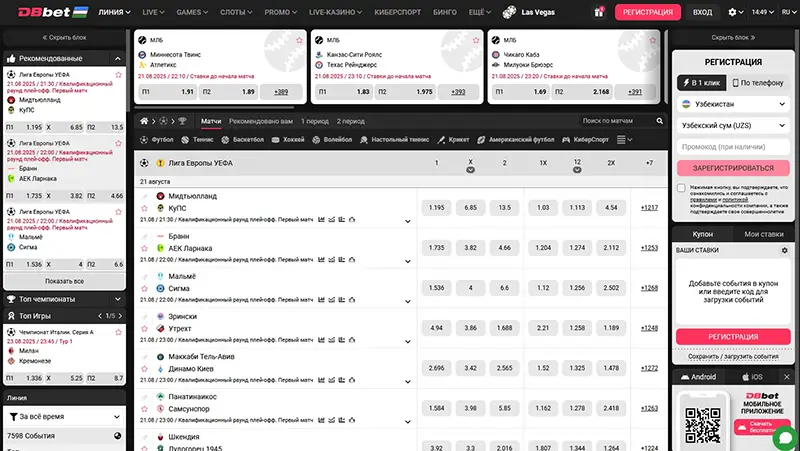Favorite the Милан – Кремонезе Top game
Viewport: 800px width, 451px height.
click(118, 332)
